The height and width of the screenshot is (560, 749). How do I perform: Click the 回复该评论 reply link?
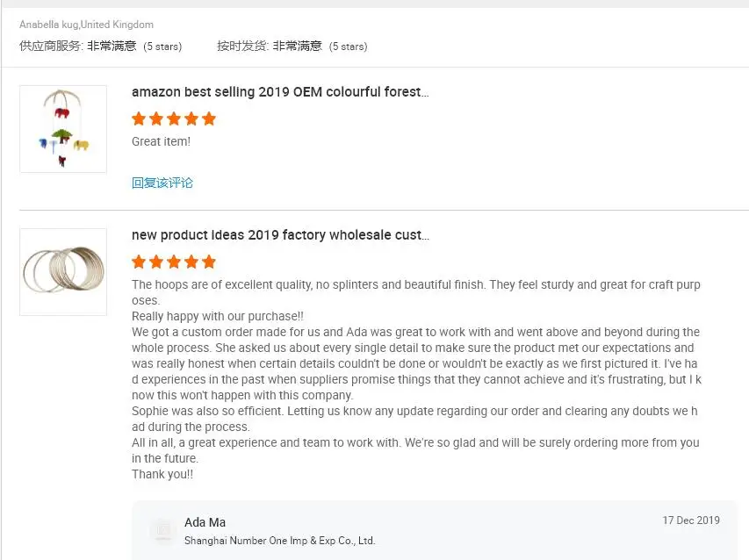tap(162, 183)
